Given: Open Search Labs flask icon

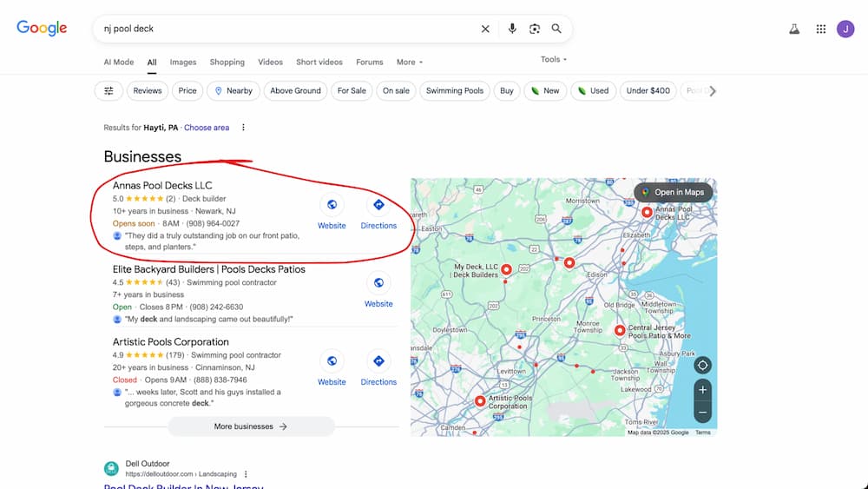Looking at the screenshot, I should (x=794, y=30).
